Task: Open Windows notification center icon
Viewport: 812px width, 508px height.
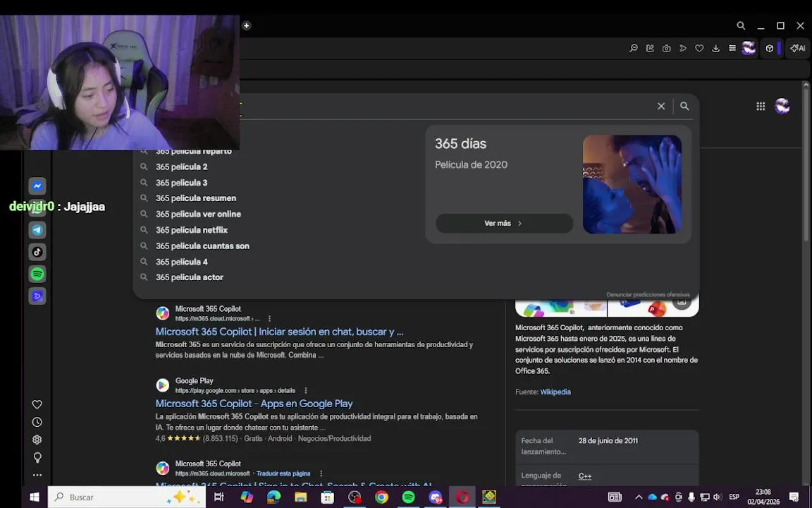Action: click(794, 497)
